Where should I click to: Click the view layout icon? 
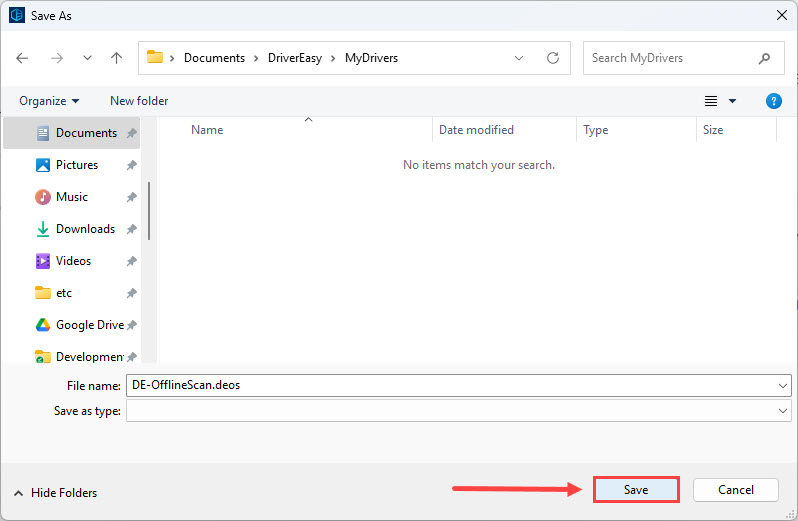coord(711,101)
